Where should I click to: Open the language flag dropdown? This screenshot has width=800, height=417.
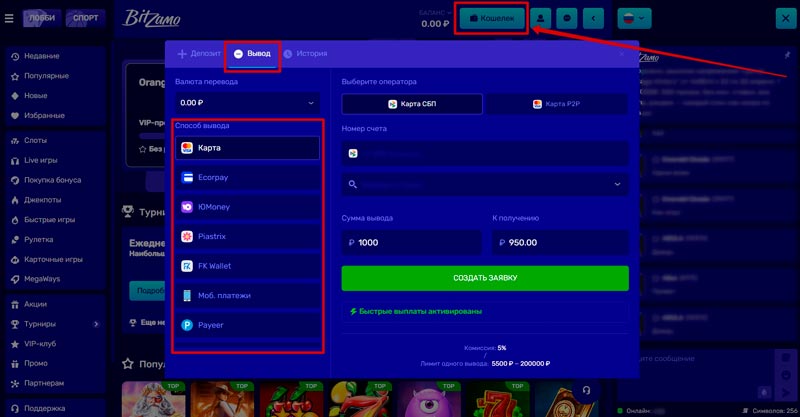[x=634, y=18]
